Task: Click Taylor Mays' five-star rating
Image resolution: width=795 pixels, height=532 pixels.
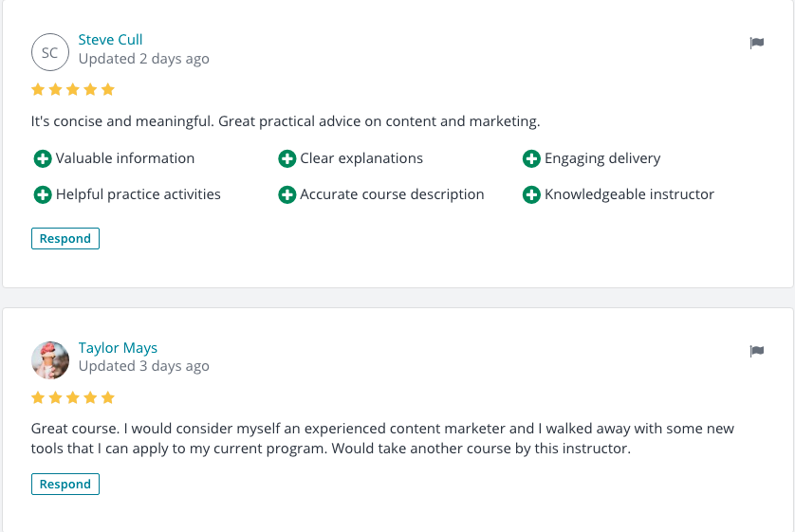Action: click(73, 397)
